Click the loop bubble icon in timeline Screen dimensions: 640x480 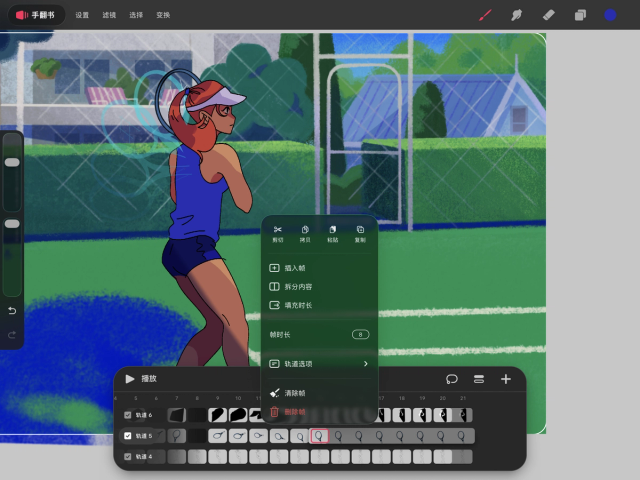point(452,379)
